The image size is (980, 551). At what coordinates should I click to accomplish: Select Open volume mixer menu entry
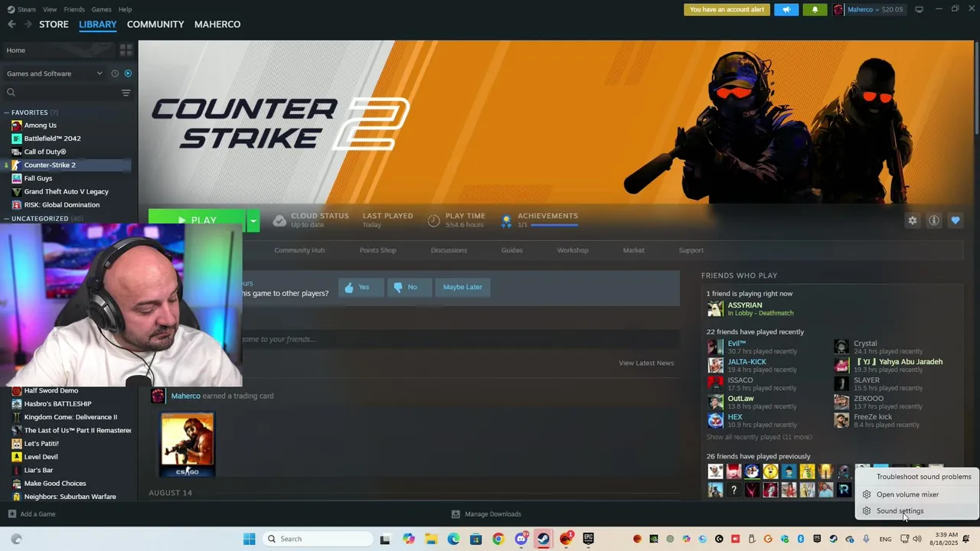pyautogui.click(x=916, y=494)
